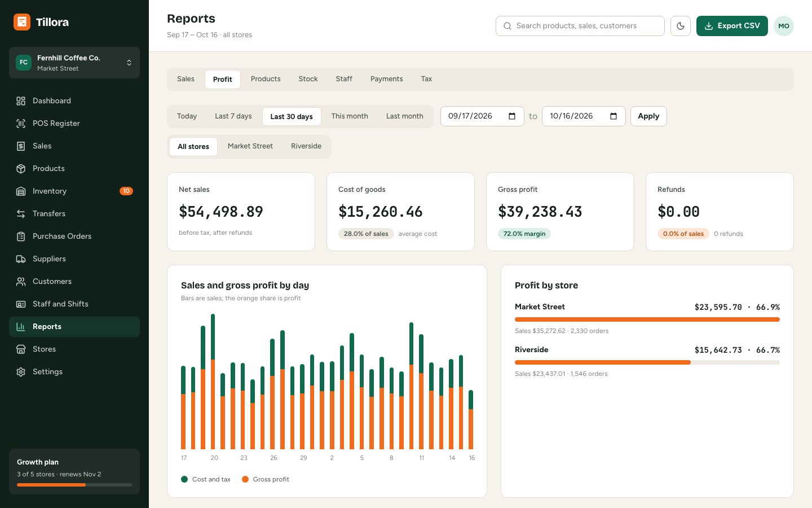Viewport: 812px width, 508px height.
Task: Filter by Market Street store
Action: [250, 146]
